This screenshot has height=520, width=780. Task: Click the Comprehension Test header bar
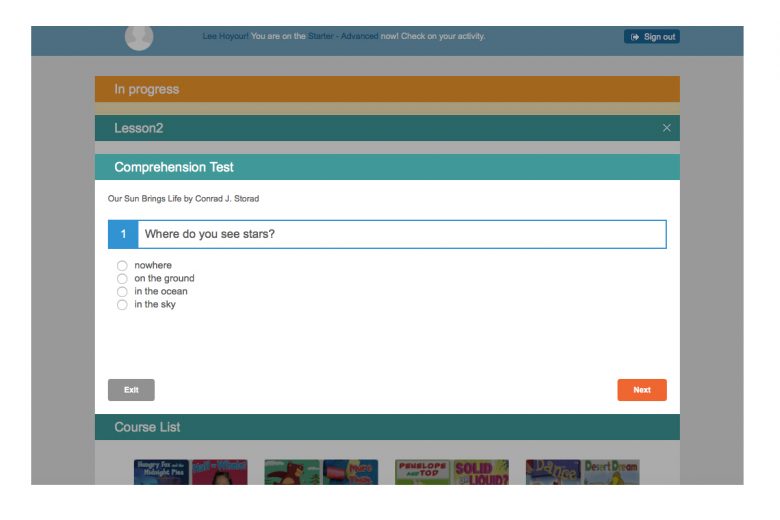tap(387, 167)
